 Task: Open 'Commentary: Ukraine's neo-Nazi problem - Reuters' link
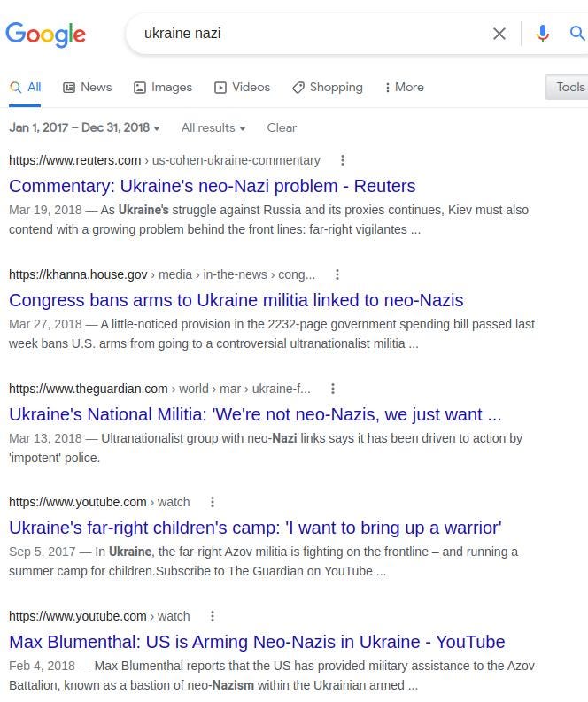tap(213, 186)
